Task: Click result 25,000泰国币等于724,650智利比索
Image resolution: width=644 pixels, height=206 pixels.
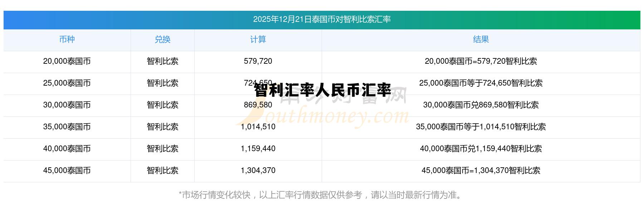Action: point(481,83)
